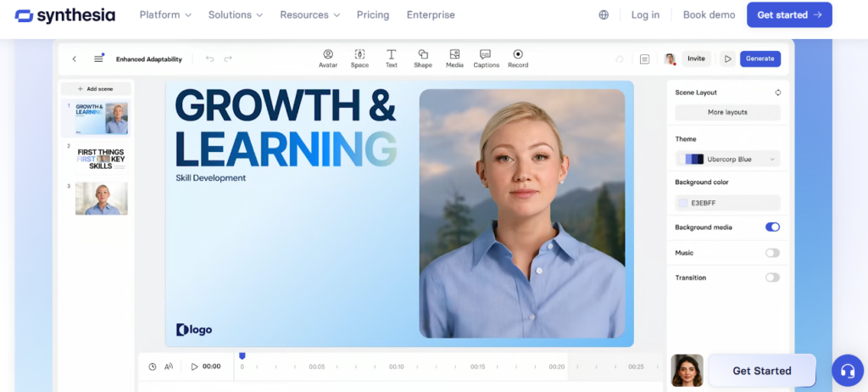Click the More layouts button

pos(727,112)
